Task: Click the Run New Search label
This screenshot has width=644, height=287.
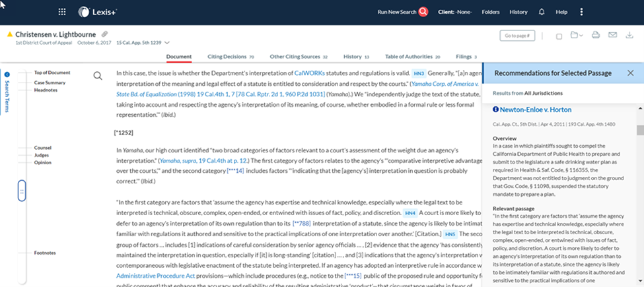Action: coord(397,12)
